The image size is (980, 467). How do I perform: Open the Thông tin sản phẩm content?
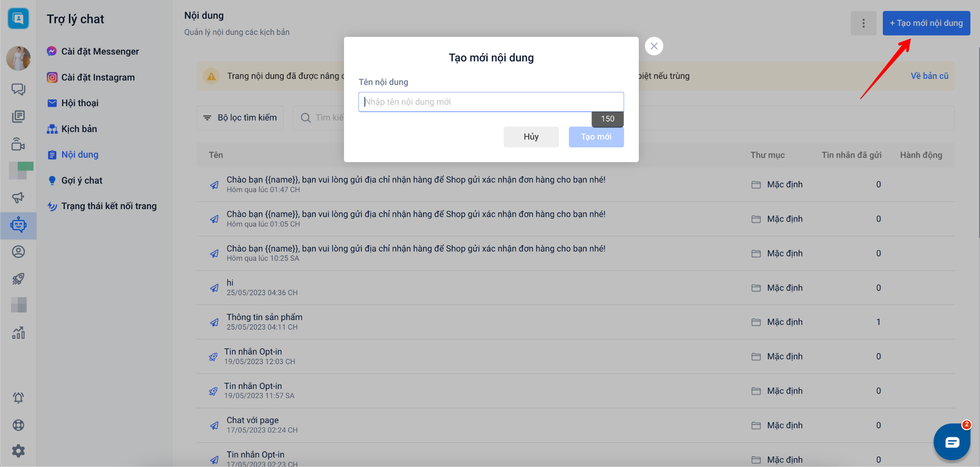pos(575,322)
